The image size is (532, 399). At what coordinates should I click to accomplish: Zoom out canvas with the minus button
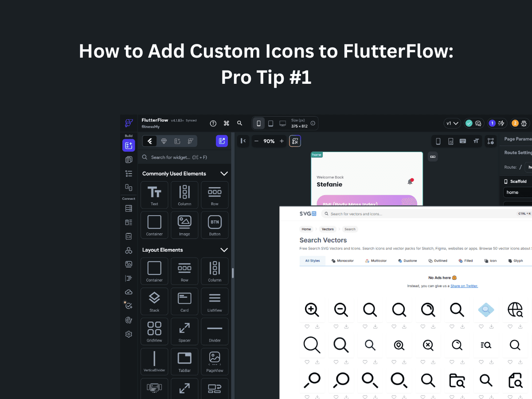click(x=256, y=141)
